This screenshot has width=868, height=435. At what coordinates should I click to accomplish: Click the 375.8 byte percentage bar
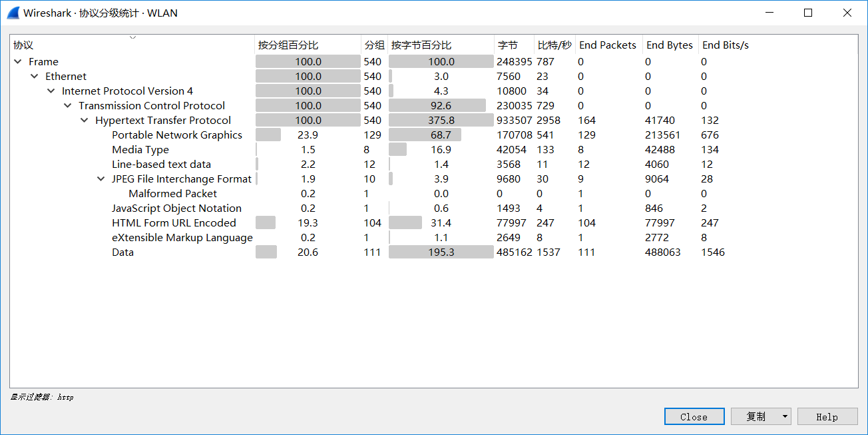(441, 120)
